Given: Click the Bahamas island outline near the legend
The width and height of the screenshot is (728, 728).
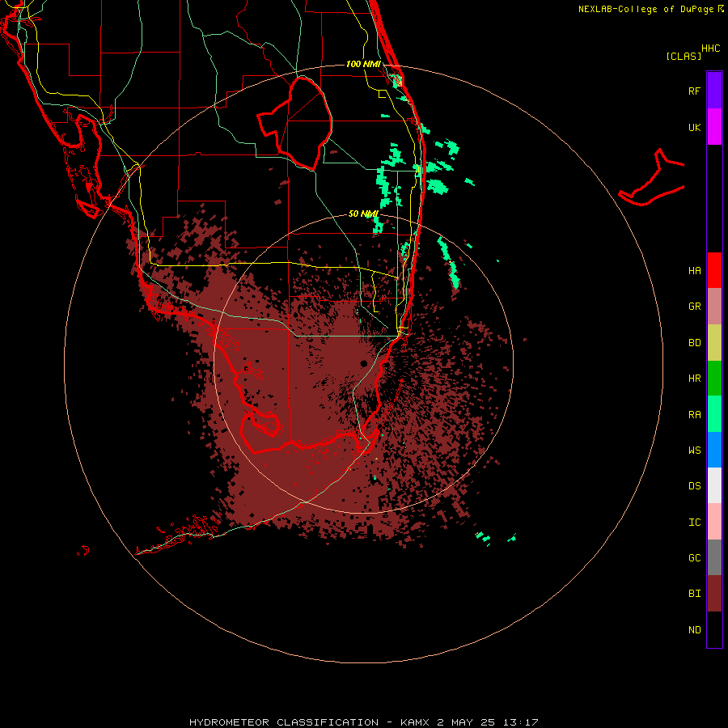Looking at the screenshot, I should pyautogui.click(x=652, y=178).
